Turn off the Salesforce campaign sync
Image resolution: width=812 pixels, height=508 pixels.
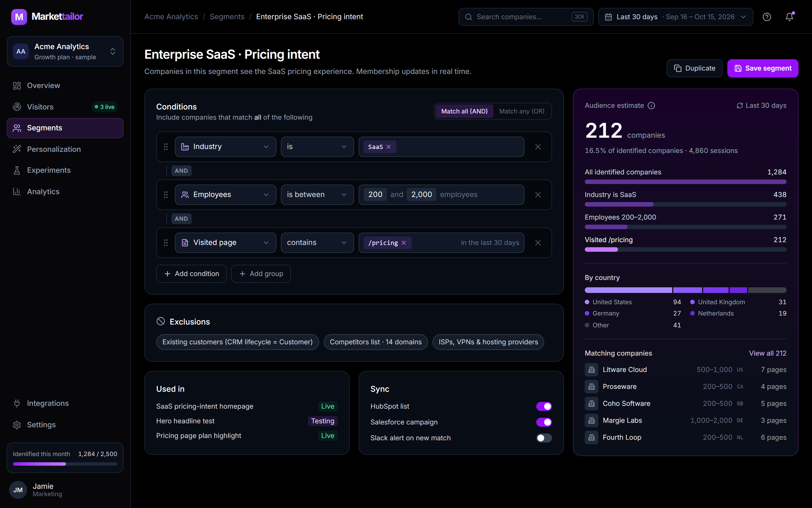pyautogui.click(x=544, y=422)
